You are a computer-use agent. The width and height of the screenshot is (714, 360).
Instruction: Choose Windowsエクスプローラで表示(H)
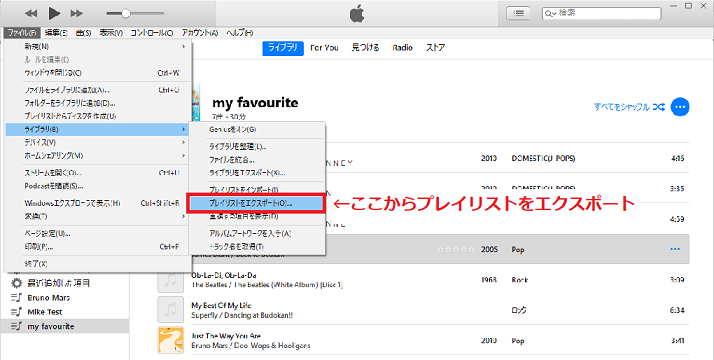point(98,203)
